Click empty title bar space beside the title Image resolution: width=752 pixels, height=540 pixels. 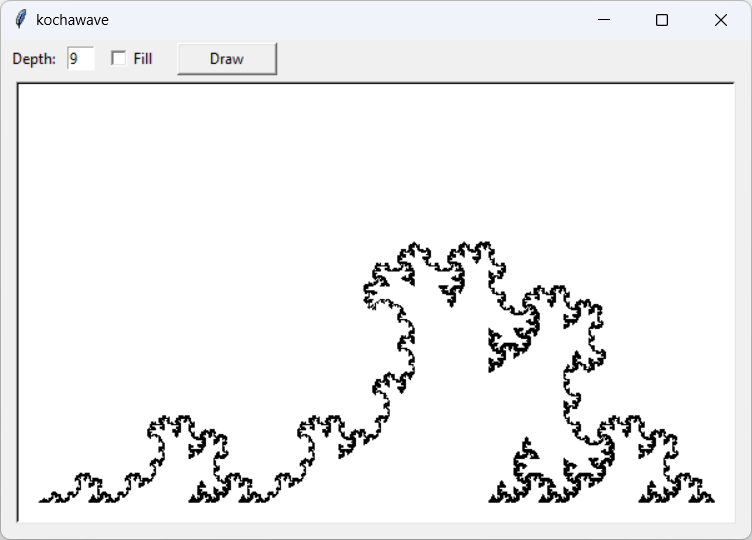click(x=350, y=20)
